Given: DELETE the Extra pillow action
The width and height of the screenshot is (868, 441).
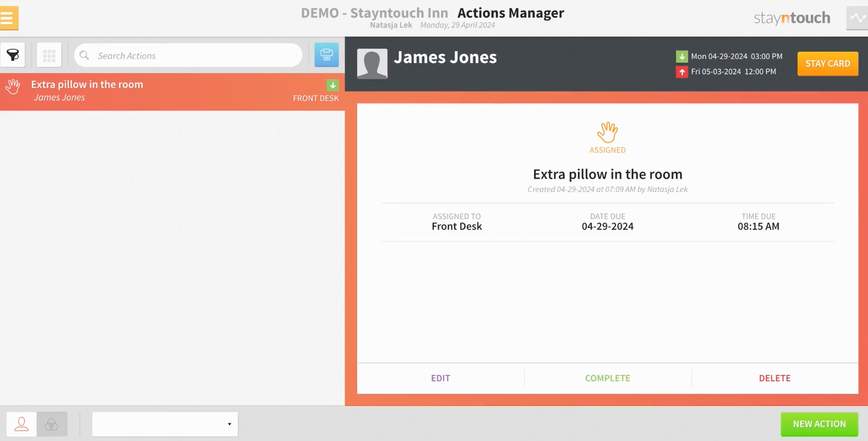Looking at the screenshot, I should click(x=775, y=378).
